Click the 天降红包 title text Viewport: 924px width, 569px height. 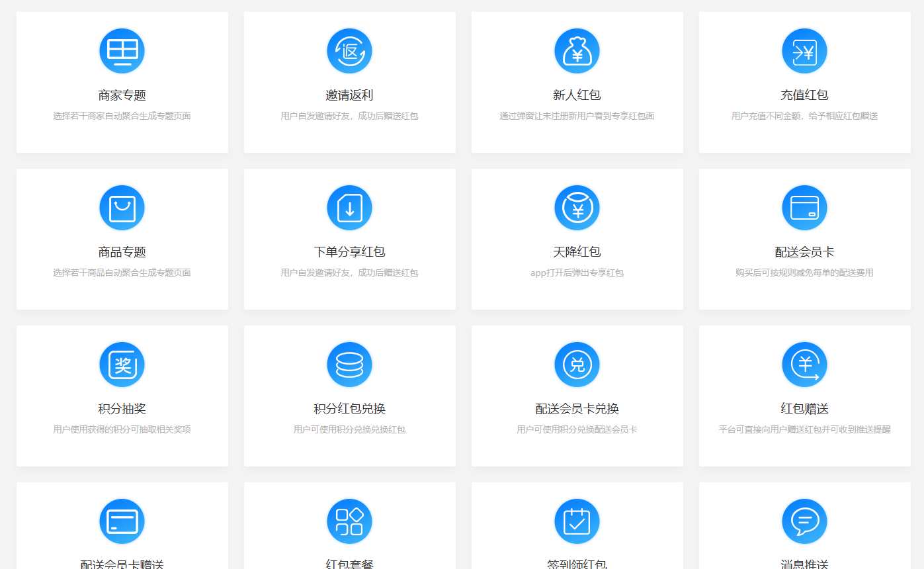(577, 252)
